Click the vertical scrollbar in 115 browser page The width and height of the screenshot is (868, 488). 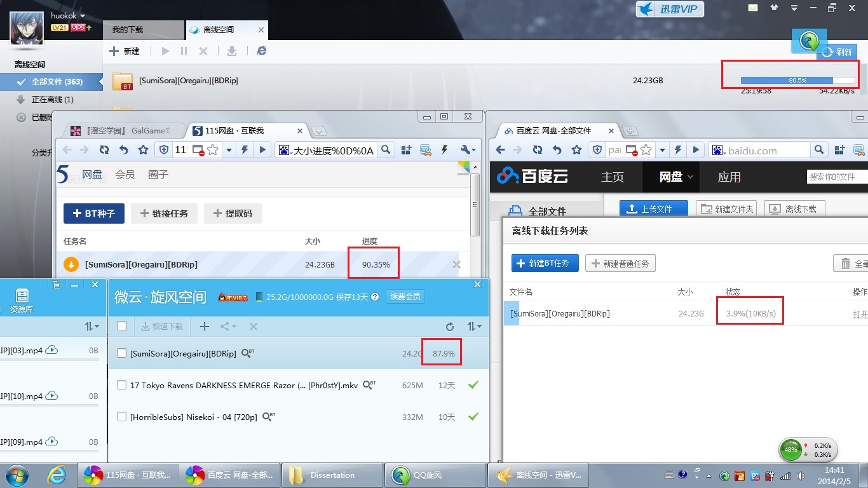pyautogui.click(x=475, y=205)
